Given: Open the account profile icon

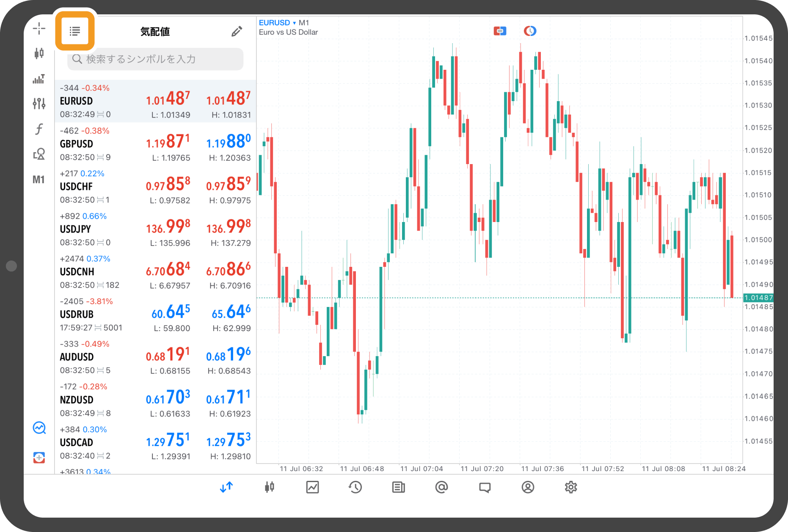Looking at the screenshot, I should point(528,487).
